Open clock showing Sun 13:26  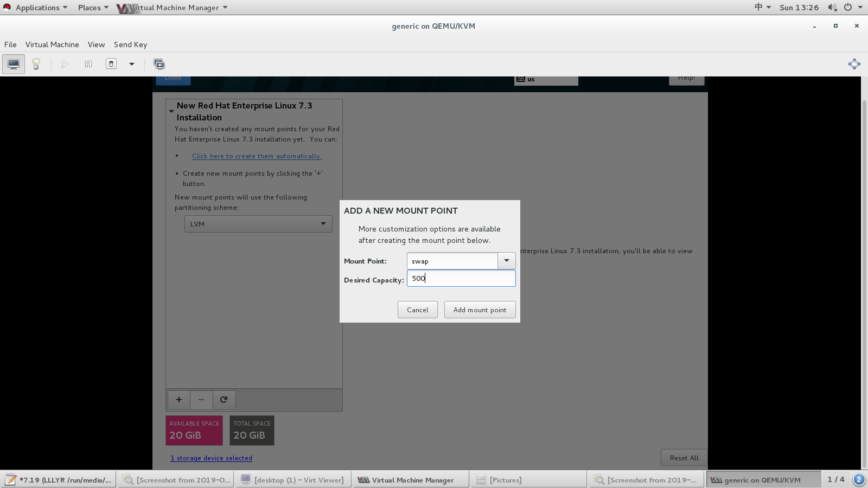(799, 8)
